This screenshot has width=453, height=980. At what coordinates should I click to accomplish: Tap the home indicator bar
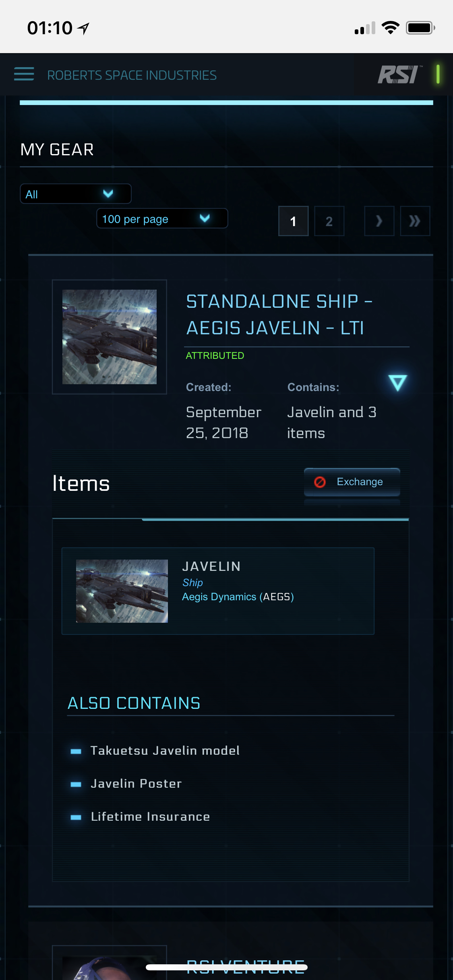[227, 968]
